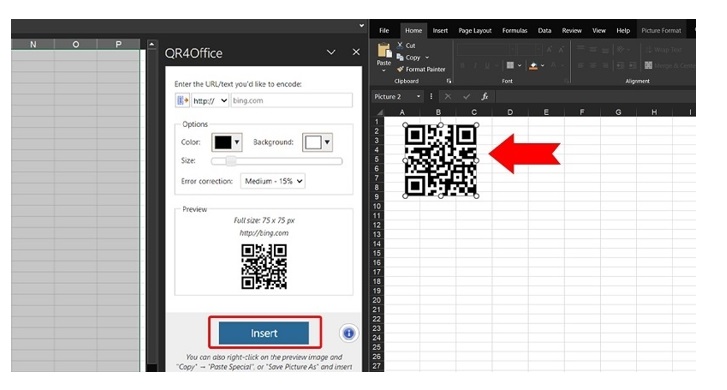The height and width of the screenshot is (390, 727).
Task: Click the scroll up arrow beside left sheet
Action: [152, 45]
